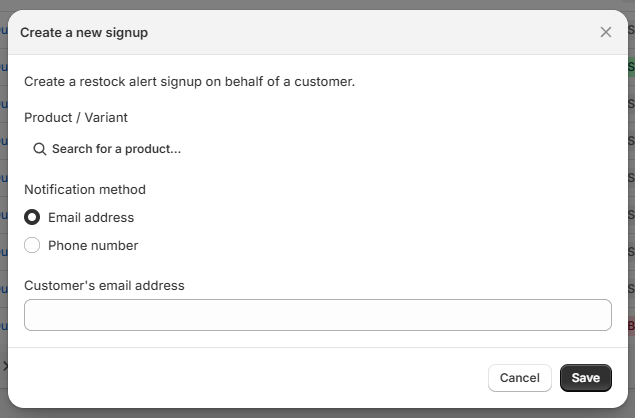Image resolution: width=635 pixels, height=418 pixels.
Task: Select the Email address radio button
Action: tap(32, 217)
